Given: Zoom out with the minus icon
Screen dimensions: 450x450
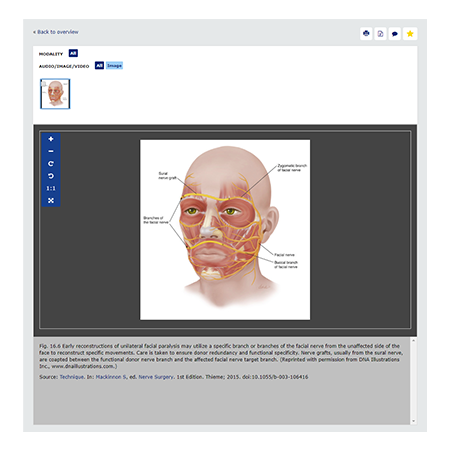Looking at the screenshot, I should tap(51, 151).
